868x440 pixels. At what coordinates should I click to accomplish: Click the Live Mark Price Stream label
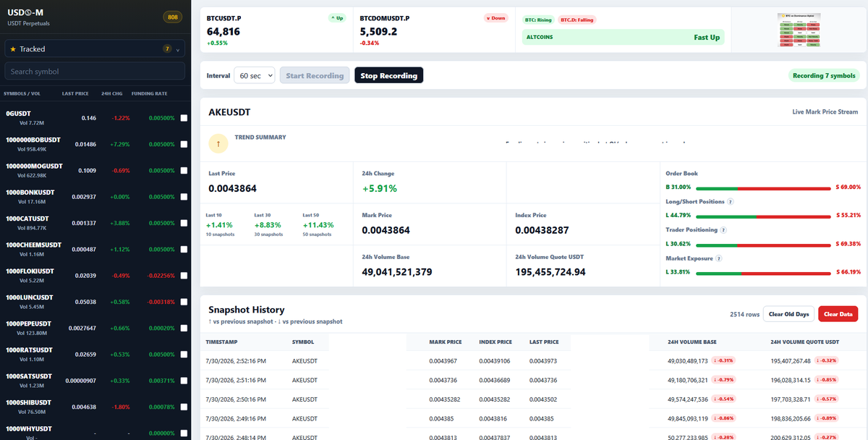825,112
